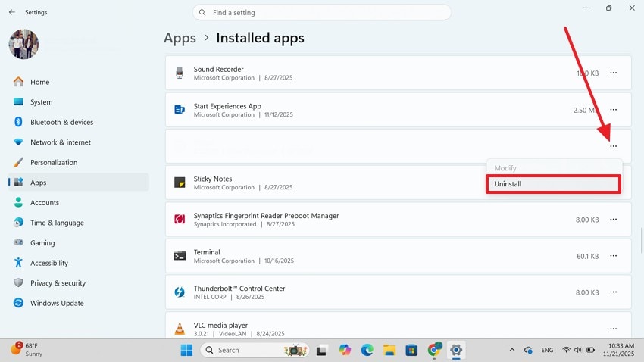The image size is (644, 362).
Task: Open the Wi-Fi quick settings icon
Action: [x=567, y=350]
